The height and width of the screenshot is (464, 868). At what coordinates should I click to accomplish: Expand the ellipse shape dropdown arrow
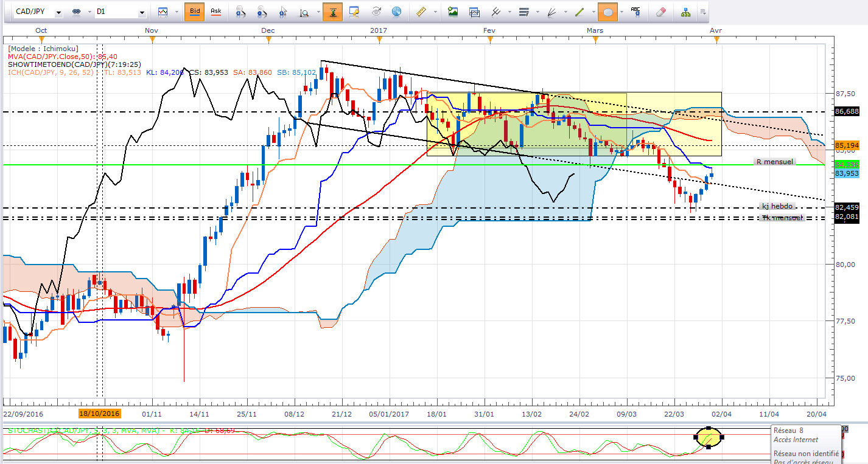click(x=621, y=12)
